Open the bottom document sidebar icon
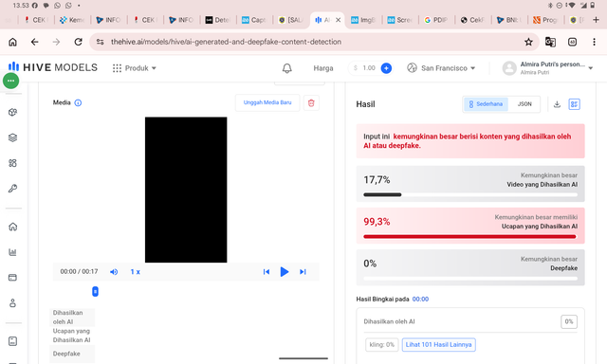The image size is (607, 364). 12,341
